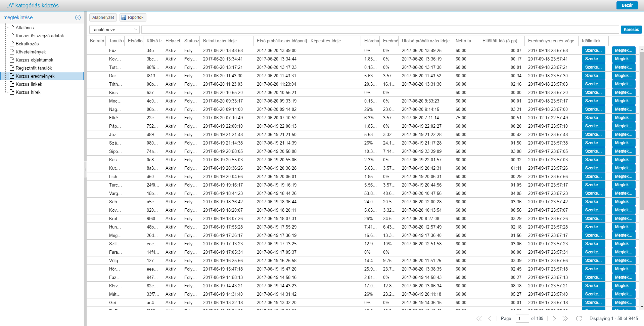This screenshot has width=644, height=326.
Task: Click document icon next to Általános
Action: click(x=12, y=28)
